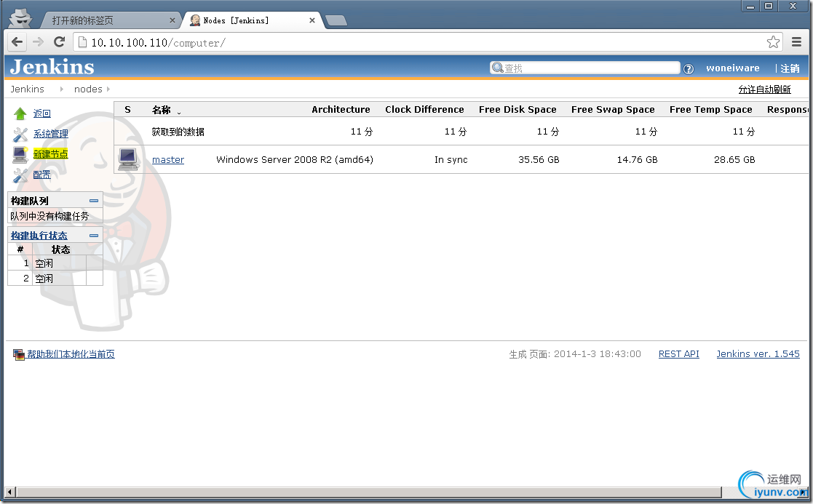
Task: Open the REST API link
Action: [678, 353]
